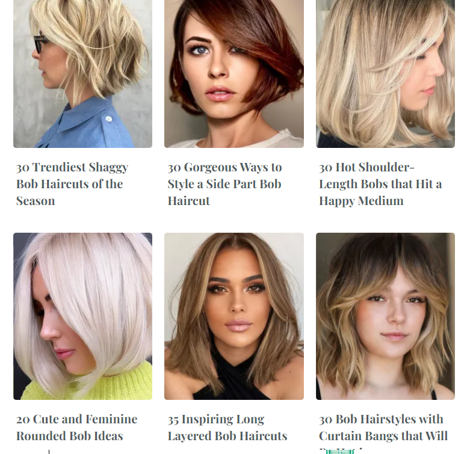The width and height of the screenshot is (476, 454).
Task: Read 30 Trendiest Shaggy Bob Haircuts article
Action: (72, 184)
